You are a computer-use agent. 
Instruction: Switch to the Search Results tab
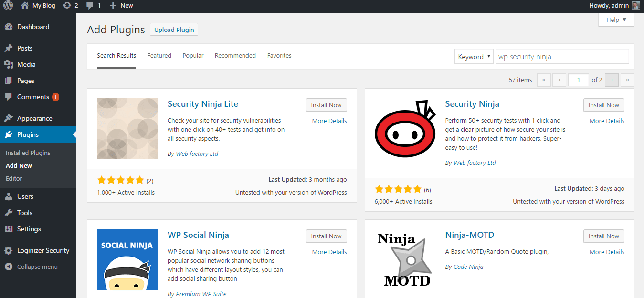coord(116,56)
